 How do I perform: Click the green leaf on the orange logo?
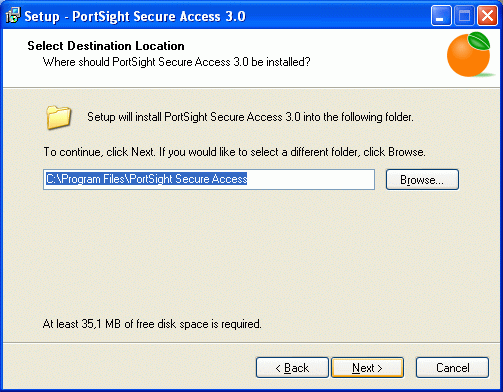click(x=479, y=41)
